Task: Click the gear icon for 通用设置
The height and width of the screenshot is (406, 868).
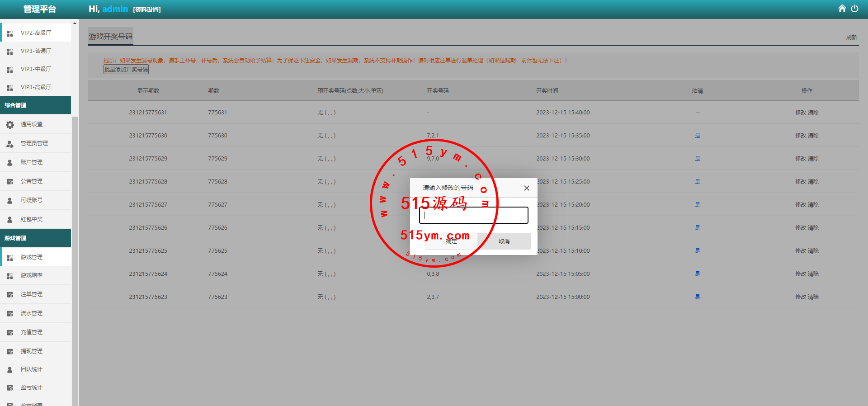Action: [10, 124]
